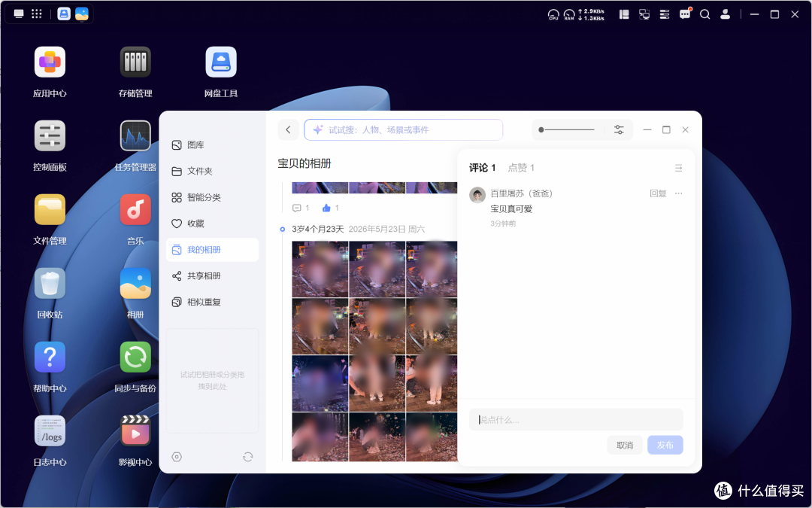Launch 同步与备份 desktop icon
Viewport: 812px width, 508px height.
pos(135,357)
